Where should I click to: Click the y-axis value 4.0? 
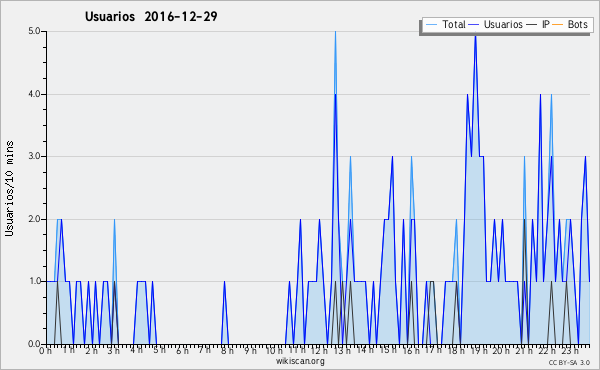pyautogui.click(x=34, y=94)
